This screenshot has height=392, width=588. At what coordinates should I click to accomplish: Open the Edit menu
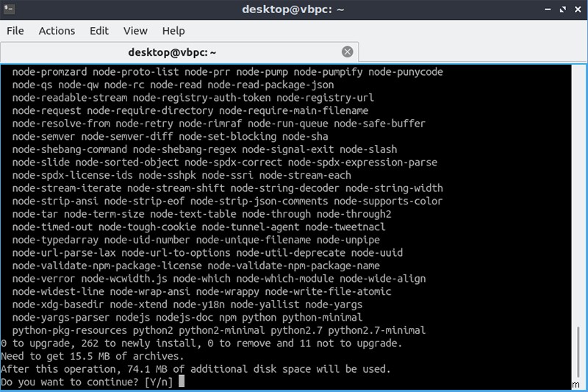coord(99,31)
